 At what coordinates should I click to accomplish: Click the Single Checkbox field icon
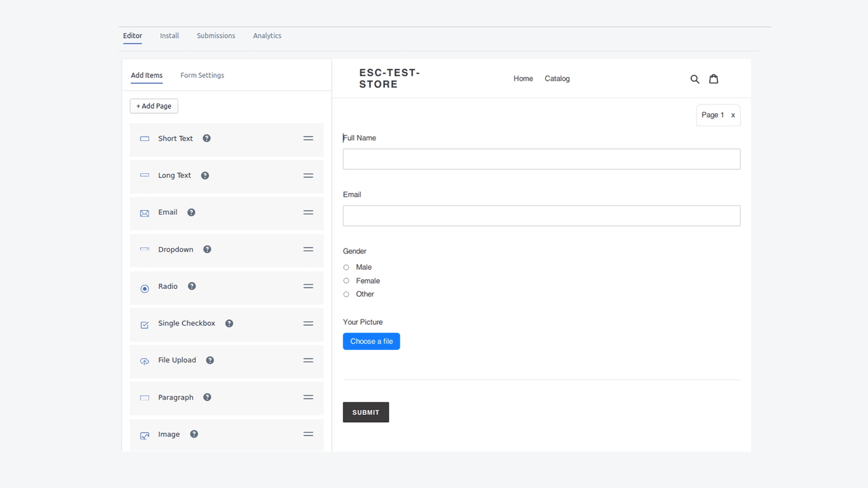coord(144,324)
